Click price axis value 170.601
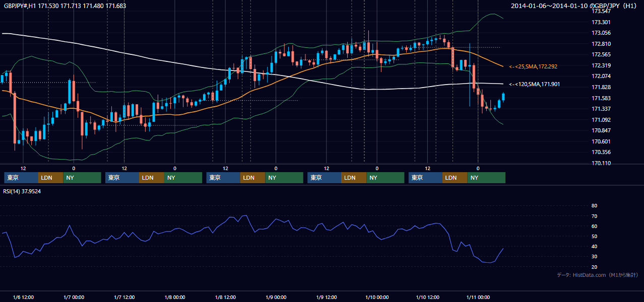Viewport: 644px width, 302px height. tap(601, 141)
